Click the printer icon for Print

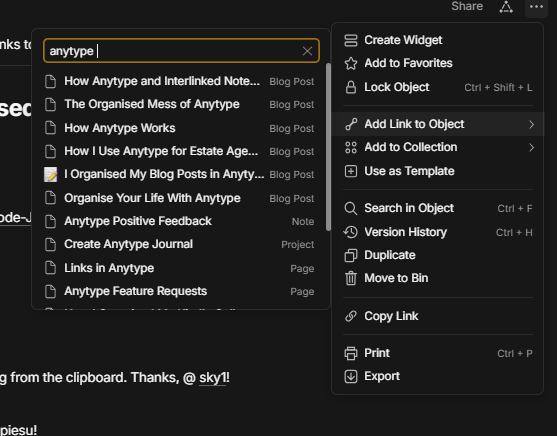pos(351,353)
